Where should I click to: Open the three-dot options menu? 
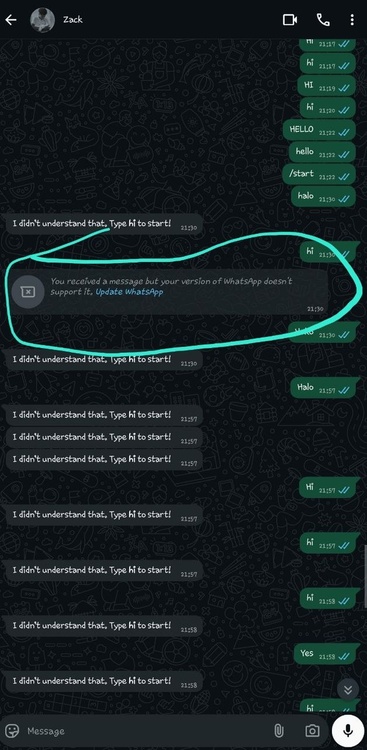point(352,20)
